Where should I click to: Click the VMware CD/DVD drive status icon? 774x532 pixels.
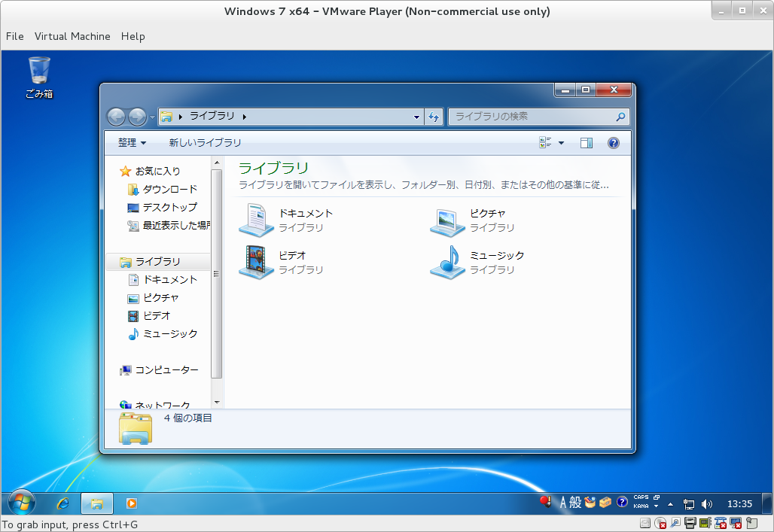[660, 523]
